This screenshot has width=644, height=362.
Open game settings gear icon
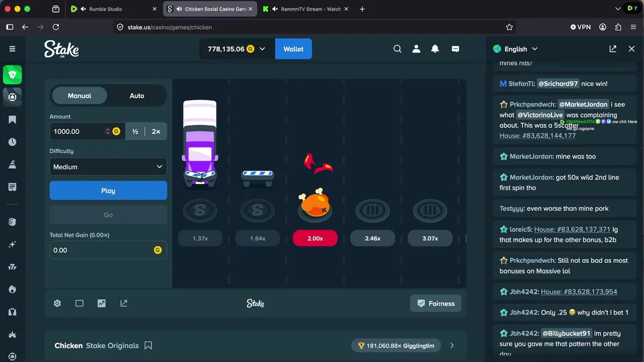point(57,303)
